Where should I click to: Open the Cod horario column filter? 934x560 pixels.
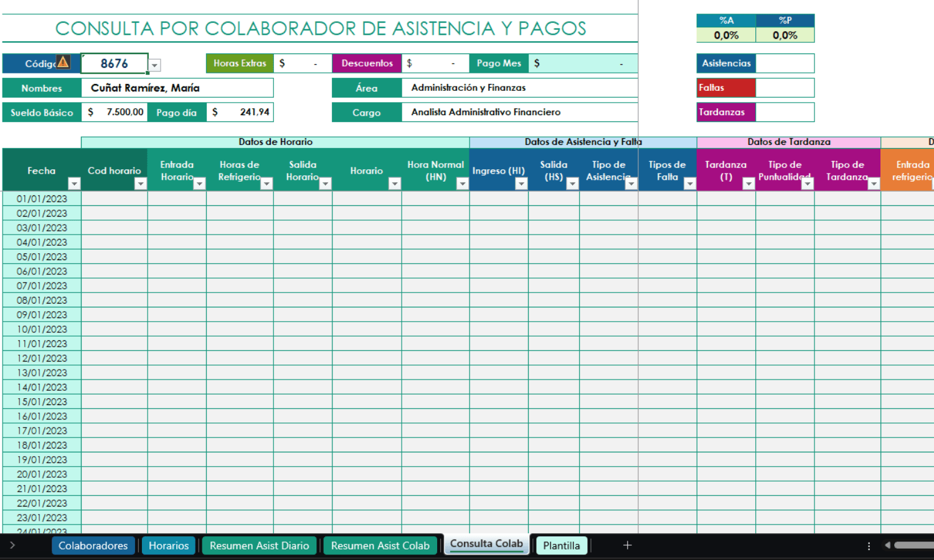[x=140, y=184]
